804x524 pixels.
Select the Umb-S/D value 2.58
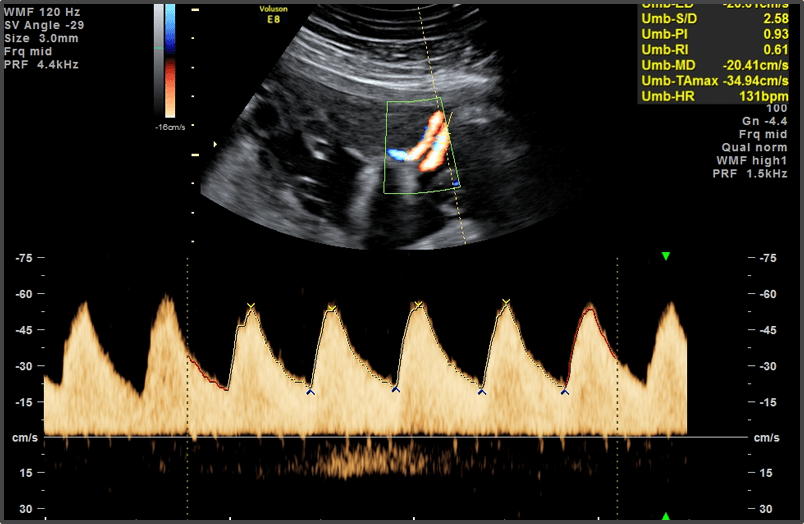(776, 19)
